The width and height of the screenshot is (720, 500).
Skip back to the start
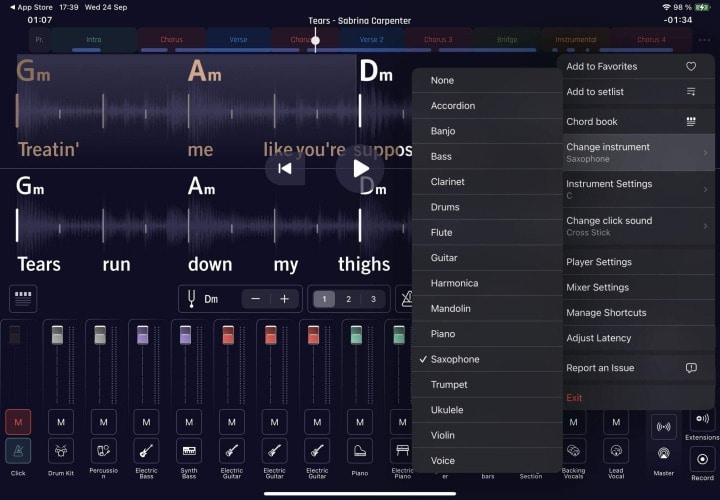(285, 169)
